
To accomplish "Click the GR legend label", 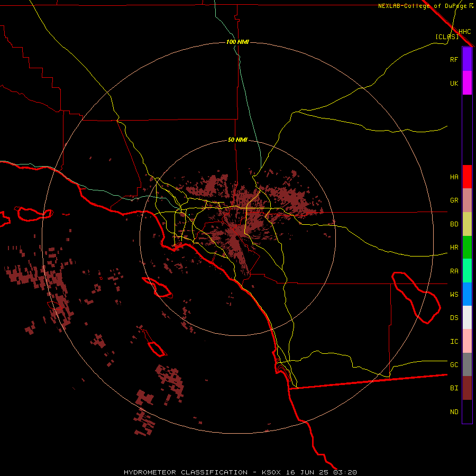I will click(x=454, y=200).
